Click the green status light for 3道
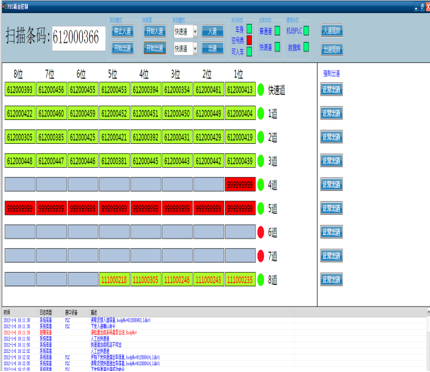The image size is (430, 372). (261, 161)
